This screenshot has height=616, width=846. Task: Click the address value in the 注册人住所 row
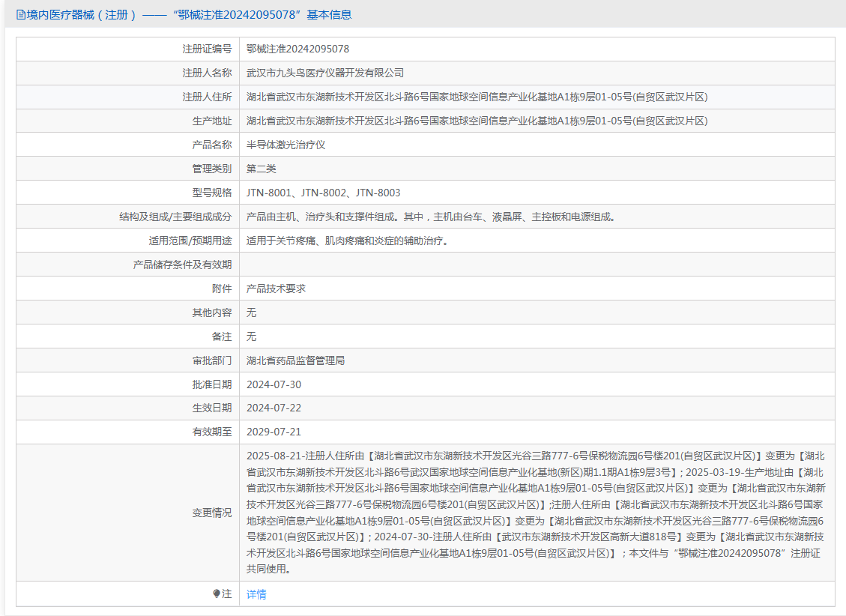coord(477,97)
